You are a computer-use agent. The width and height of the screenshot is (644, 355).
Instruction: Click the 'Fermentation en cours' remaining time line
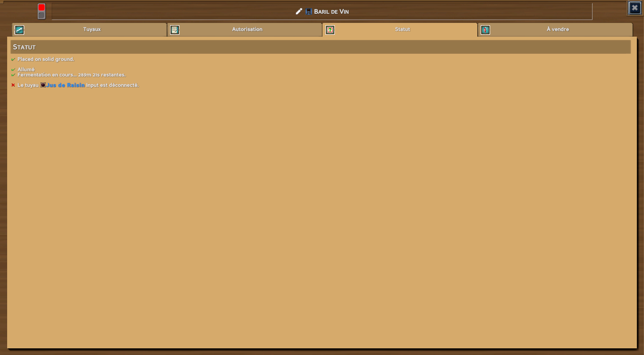[71, 75]
